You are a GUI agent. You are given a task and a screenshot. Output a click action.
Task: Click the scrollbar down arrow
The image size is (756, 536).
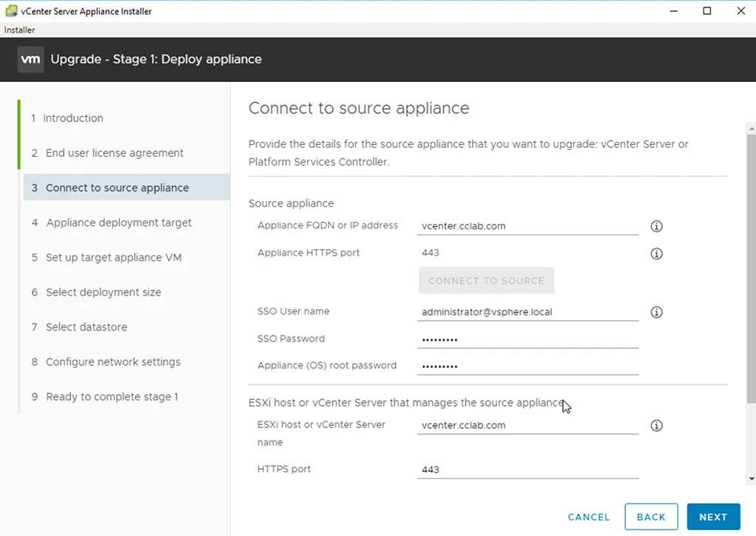tap(751, 479)
